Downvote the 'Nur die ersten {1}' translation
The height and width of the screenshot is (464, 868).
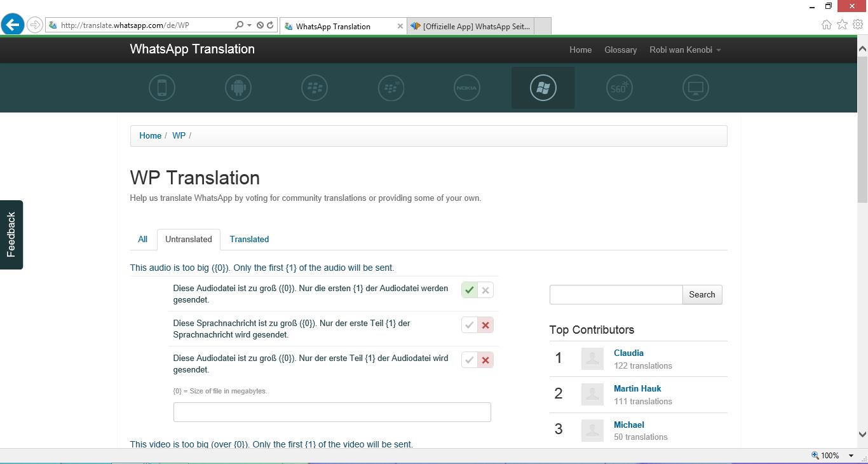(x=485, y=290)
